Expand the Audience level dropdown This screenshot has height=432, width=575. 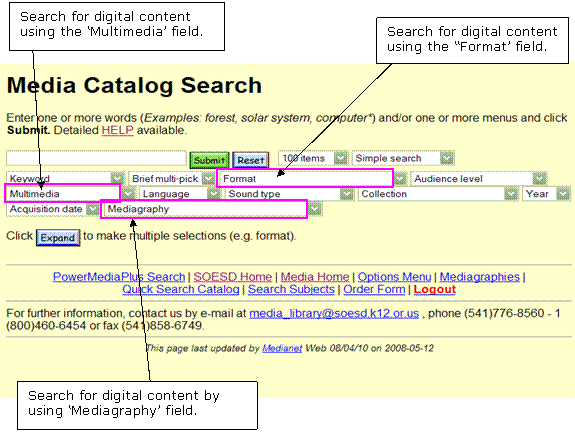[x=479, y=179]
